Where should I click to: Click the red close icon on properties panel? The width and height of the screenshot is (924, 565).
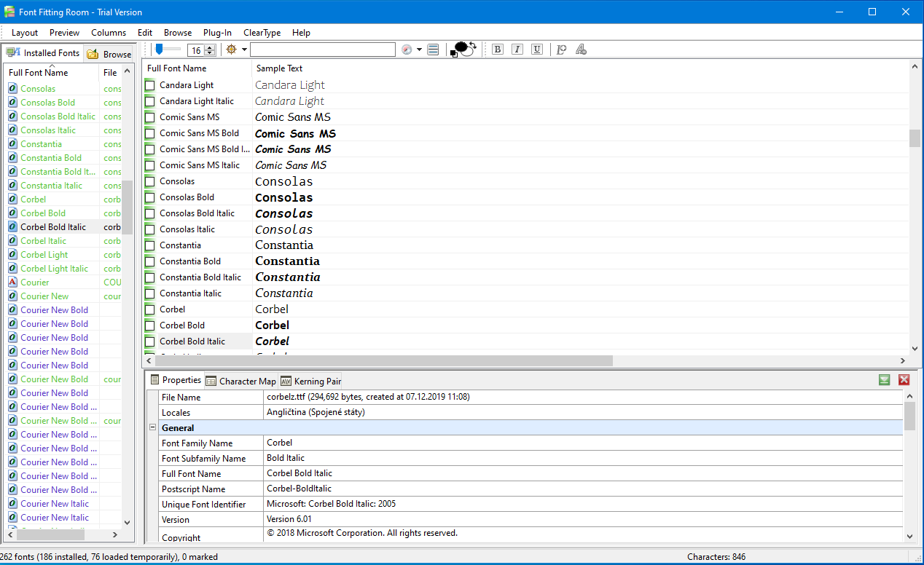[x=904, y=380]
